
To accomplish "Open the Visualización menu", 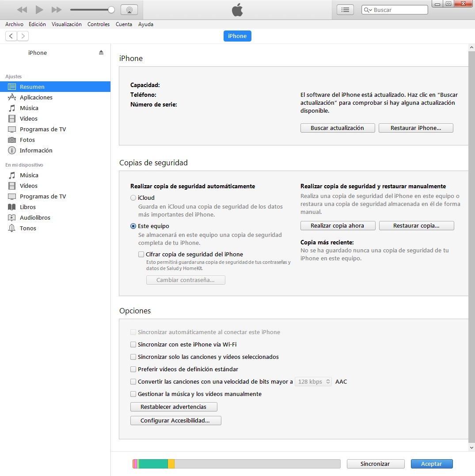I will [x=66, y=24].
